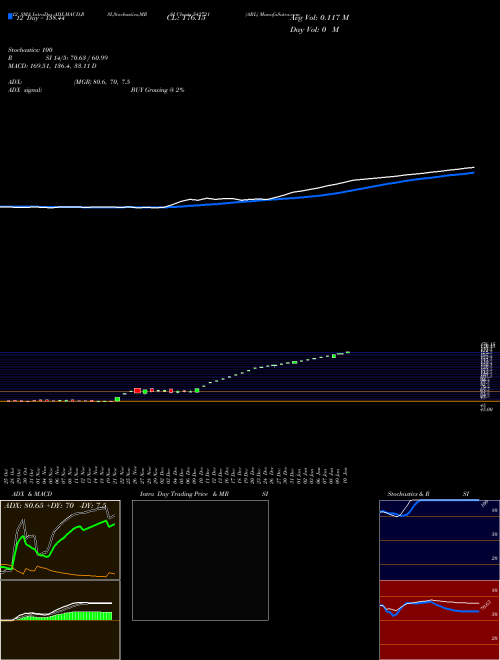This screenshot has height=660, width=500.
Task: Select the ADX signal: label
Action: tap(25, 90)
